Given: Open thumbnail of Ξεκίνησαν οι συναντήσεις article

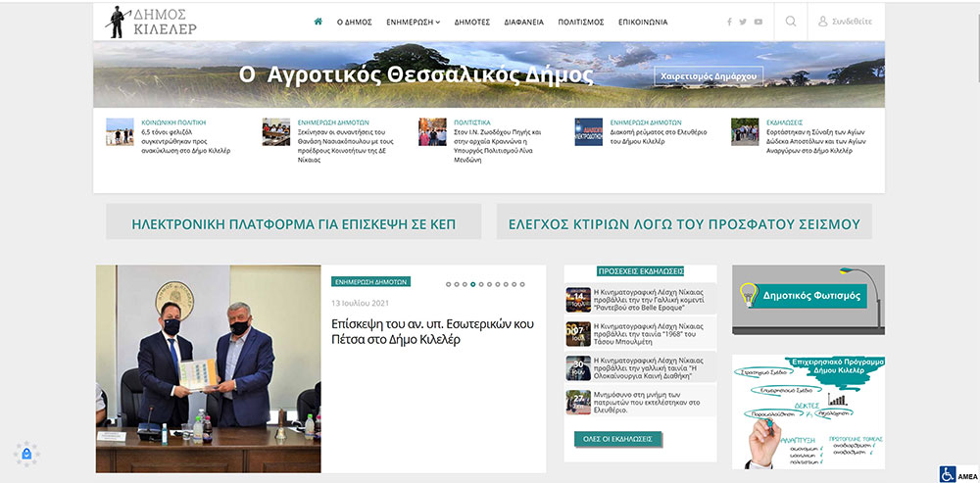Looking at the screenshot, I should (276, 132).
